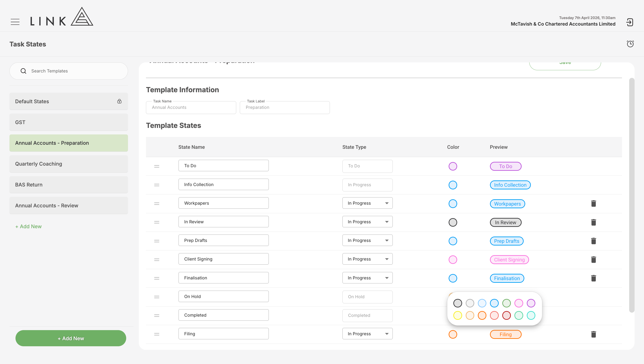The image size is (644, 364).
Task: Click the magnifier icon in Search Templates
Action: point(24,71)
